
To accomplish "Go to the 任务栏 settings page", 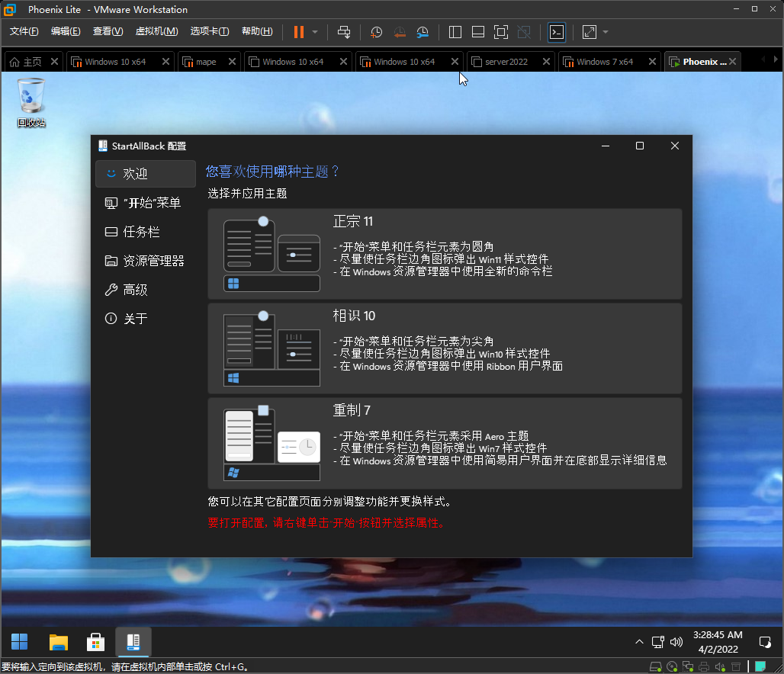I will (x=141, y=232).
